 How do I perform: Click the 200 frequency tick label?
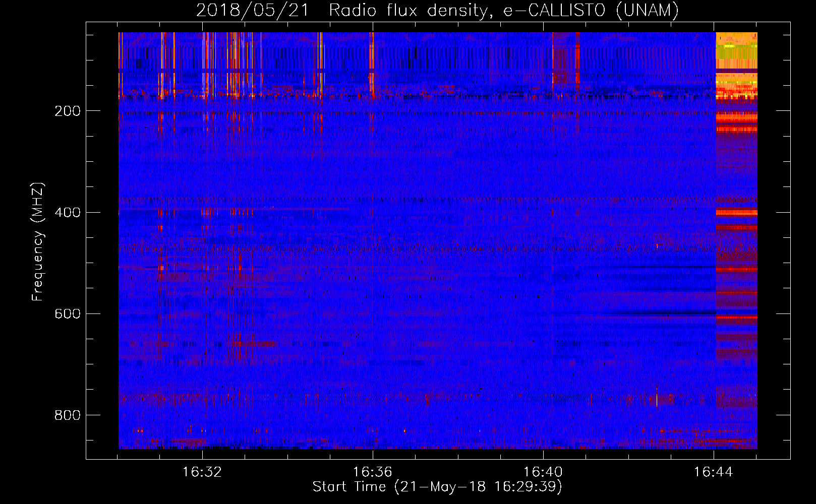[68, 111]
